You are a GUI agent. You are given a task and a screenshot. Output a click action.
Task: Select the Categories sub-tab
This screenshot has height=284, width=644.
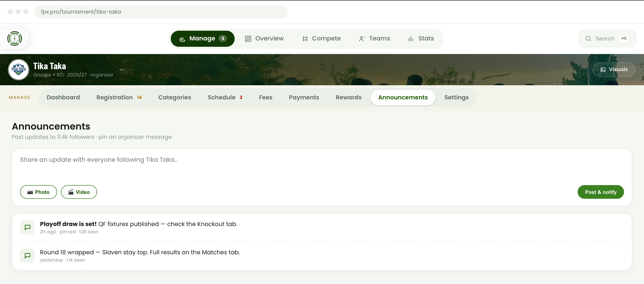[174, 97]
